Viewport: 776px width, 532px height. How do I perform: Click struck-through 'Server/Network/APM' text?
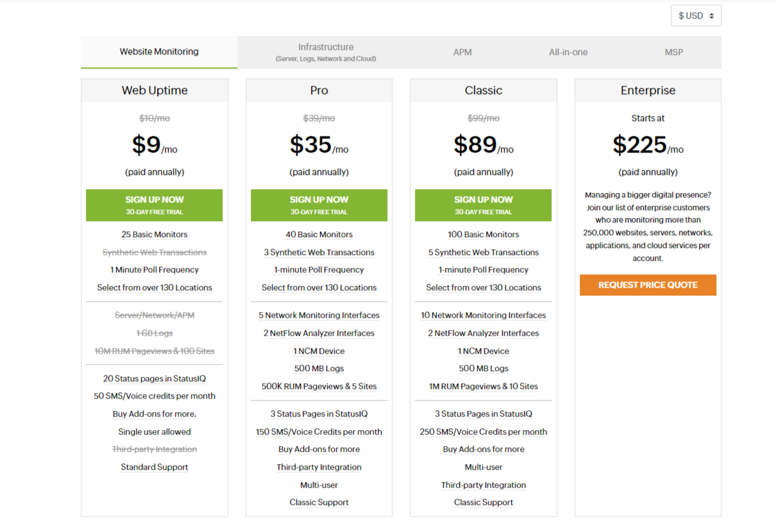pyautogui.click(x=155, y=315)
